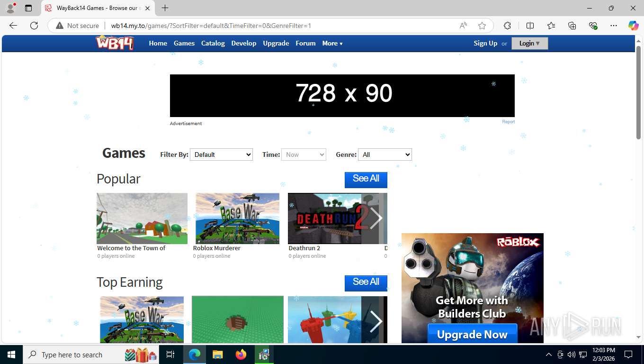Show next Popular games with arrow
The width and height of the screenshot is (644, 364).
tap(375, 218)
